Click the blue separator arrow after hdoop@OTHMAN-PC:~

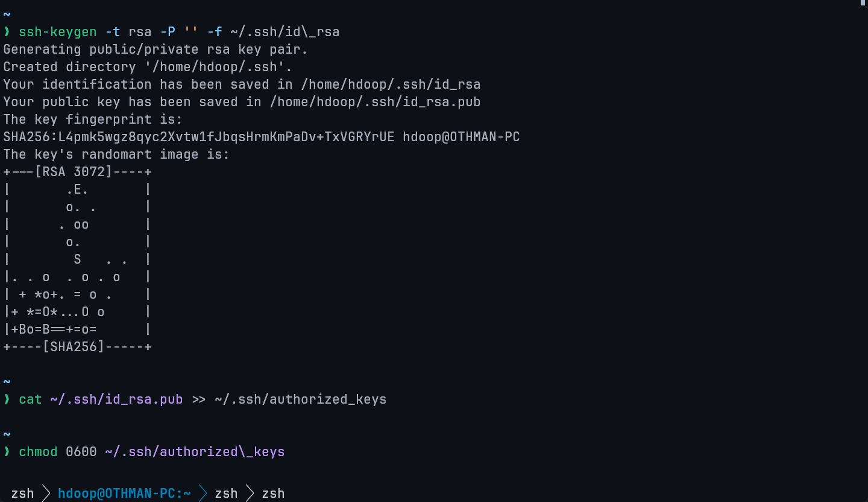(203, 493)
